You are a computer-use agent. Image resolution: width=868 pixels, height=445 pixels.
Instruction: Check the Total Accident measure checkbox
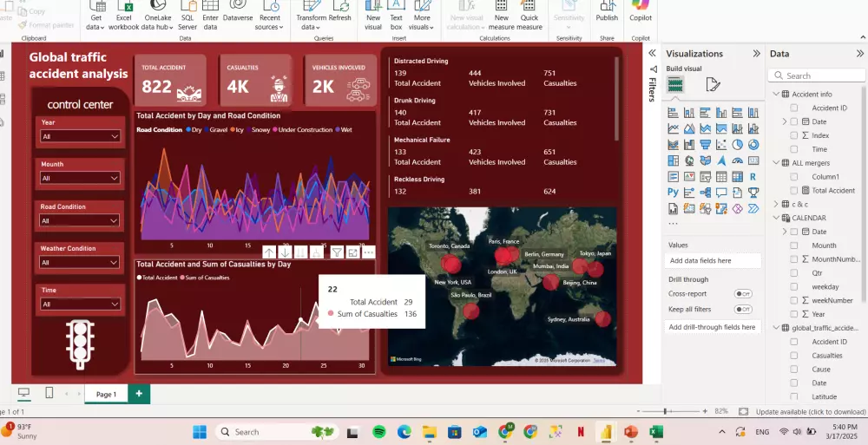pyautogui.click(x=794, y=190)
